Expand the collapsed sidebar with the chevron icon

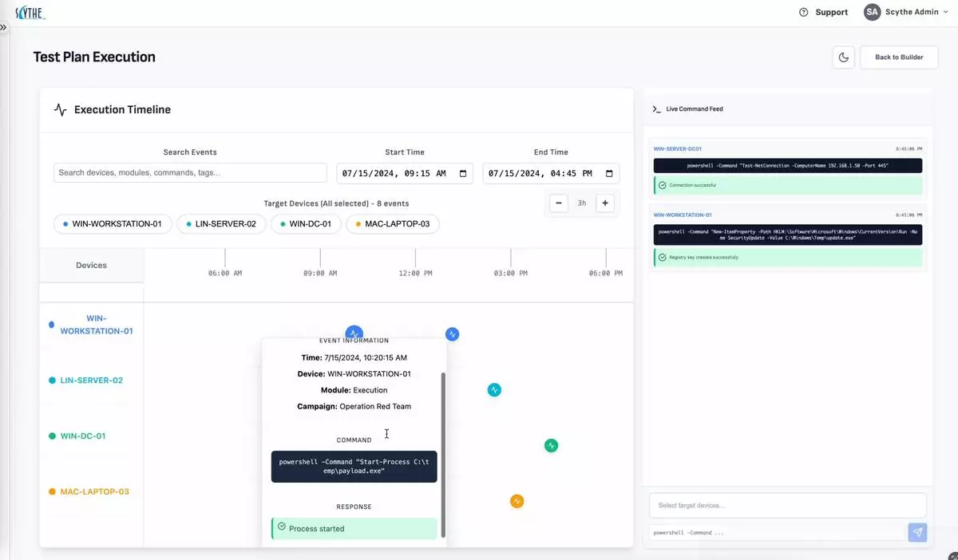click(3, 27)
